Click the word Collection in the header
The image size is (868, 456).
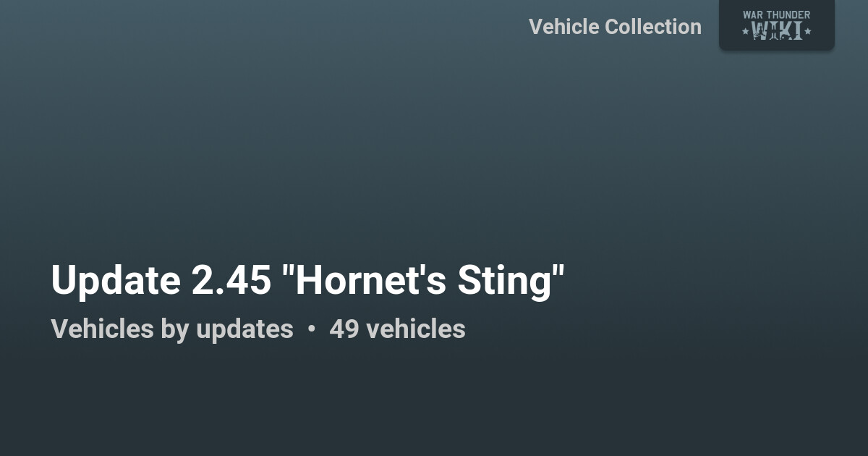click(653, 27)
